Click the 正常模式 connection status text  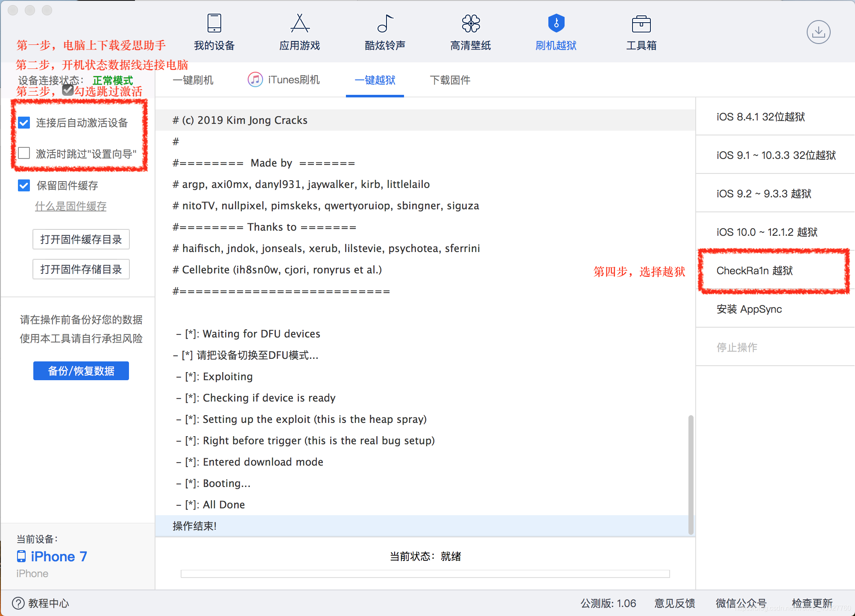point(113,80)
